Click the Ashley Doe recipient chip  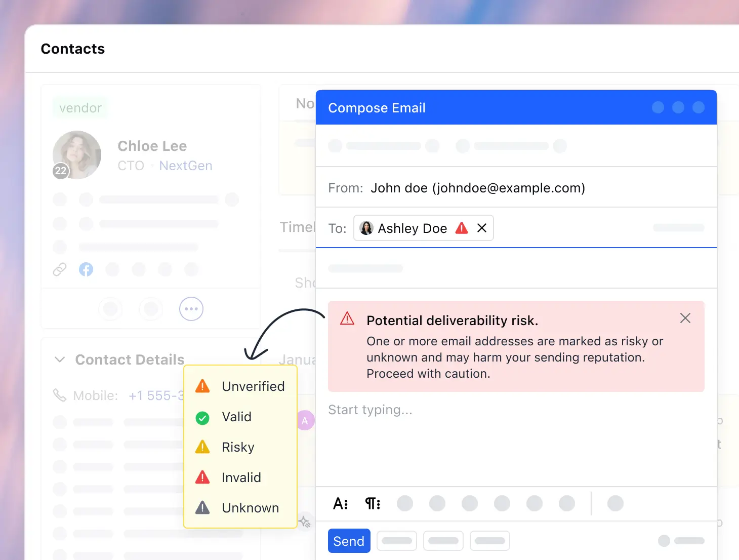[x=423, y=228]
